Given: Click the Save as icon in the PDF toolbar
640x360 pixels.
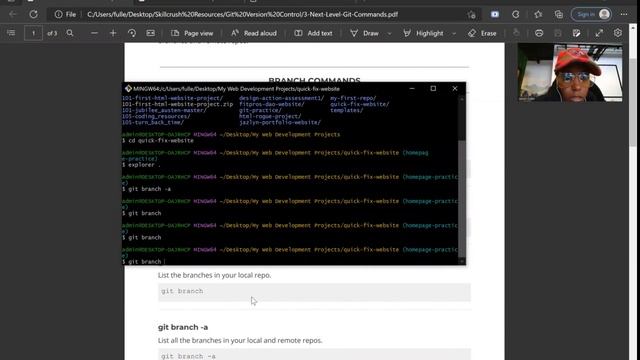Looking at the screenshot, I should pyautogui.click(x=576, y=33).
